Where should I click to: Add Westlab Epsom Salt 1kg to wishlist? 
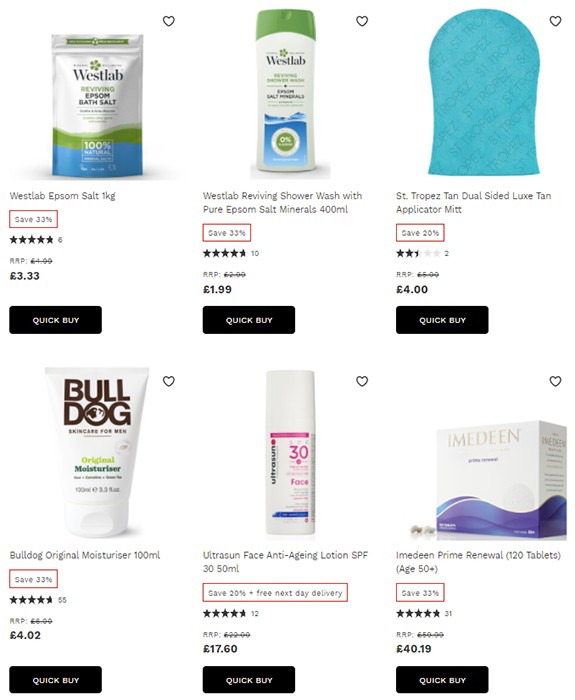pos(168,21)
